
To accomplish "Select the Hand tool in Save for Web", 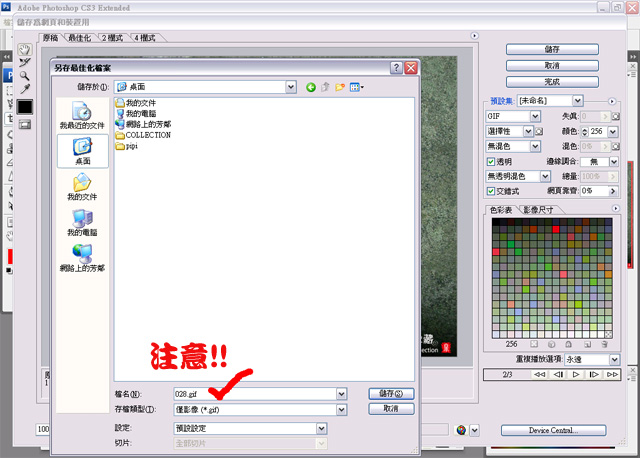I will click(25, 48).
